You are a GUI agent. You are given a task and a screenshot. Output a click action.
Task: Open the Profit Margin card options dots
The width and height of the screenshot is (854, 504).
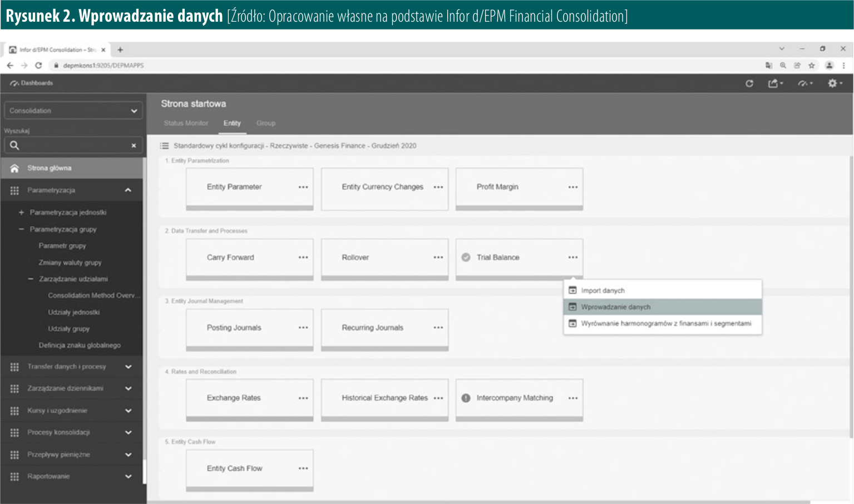click(573, 187)
